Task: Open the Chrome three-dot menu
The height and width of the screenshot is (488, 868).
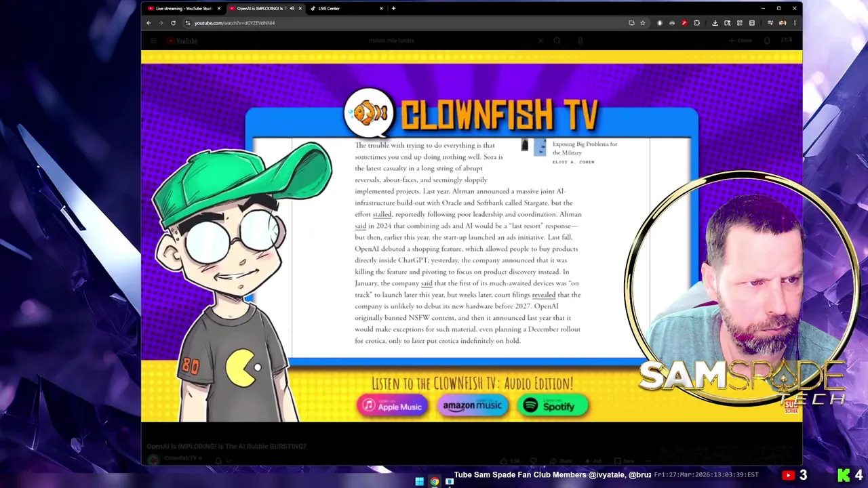Action: pos(794,23)
